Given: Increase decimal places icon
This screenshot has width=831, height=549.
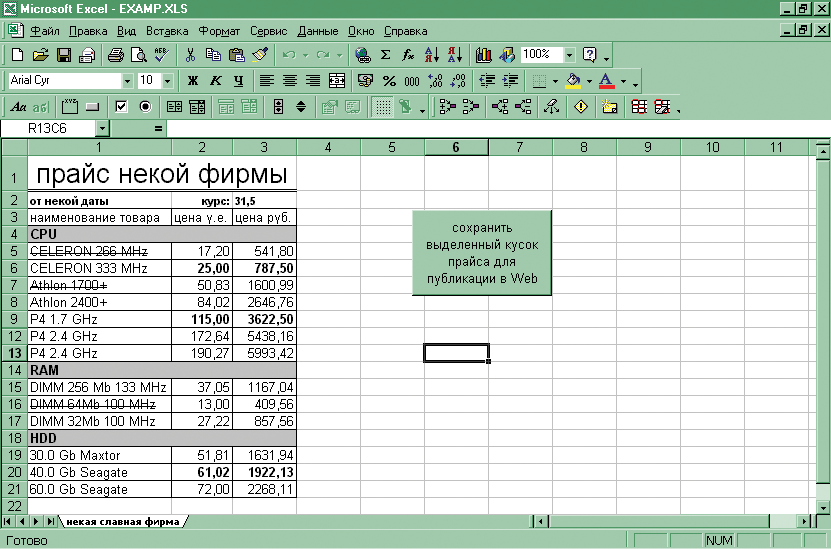Looking at the screenshot, I should (435, 81).
